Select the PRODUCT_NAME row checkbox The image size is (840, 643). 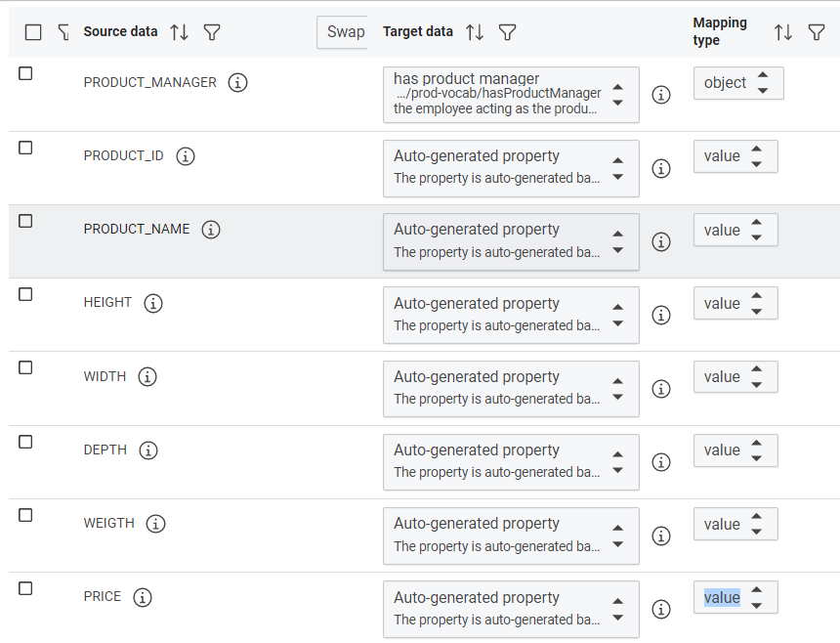[26, 221]
